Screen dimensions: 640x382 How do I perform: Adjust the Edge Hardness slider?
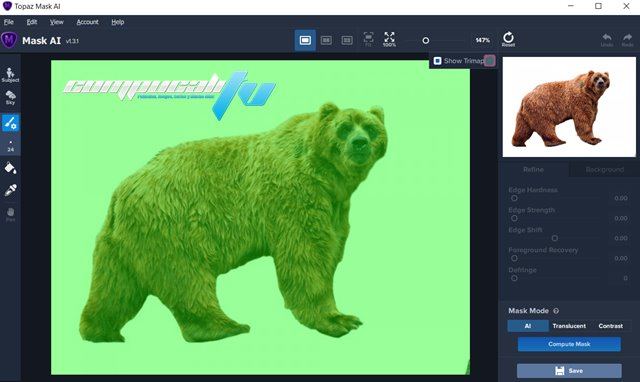[514, 198]
